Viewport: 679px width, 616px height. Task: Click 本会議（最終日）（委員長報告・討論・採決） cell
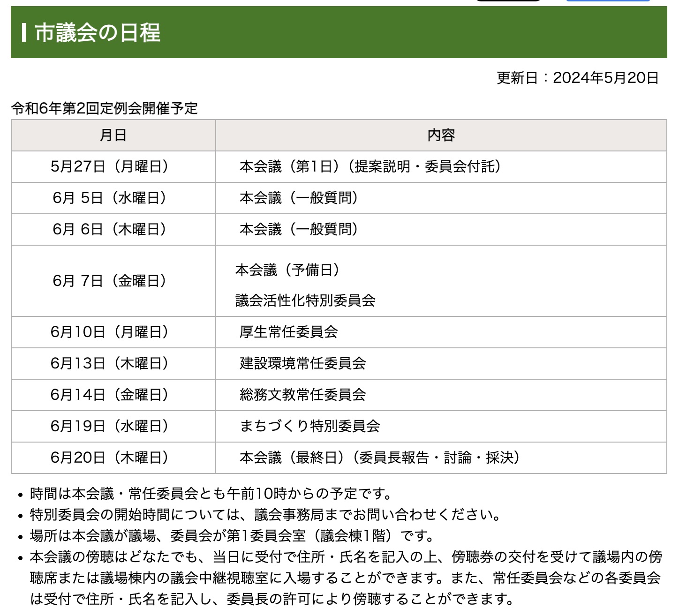coord(441,458)
